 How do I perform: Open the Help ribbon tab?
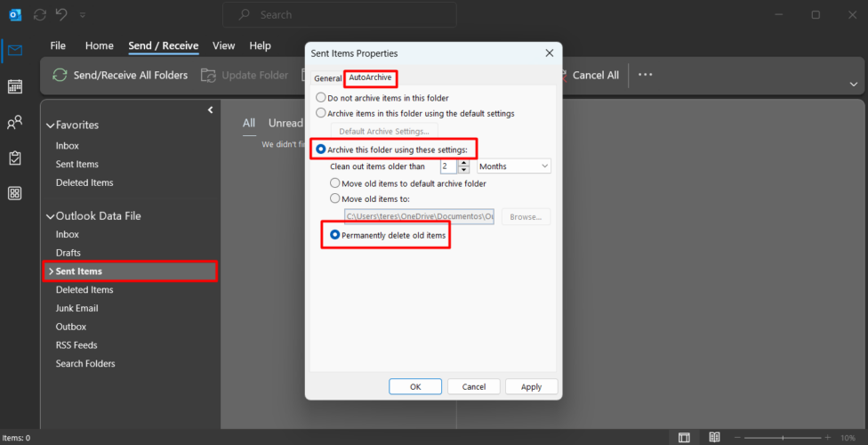(261, 46)
